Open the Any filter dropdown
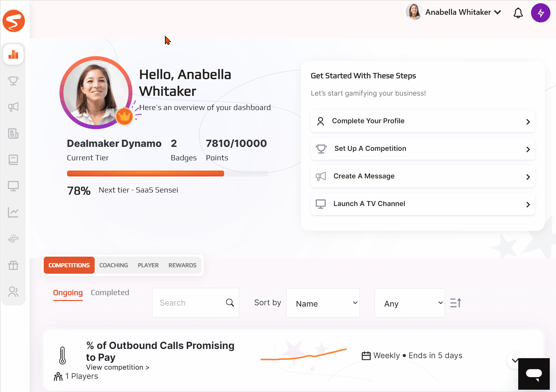The height and width of the screenshot is (392, 556). click(x=410, y=303)
